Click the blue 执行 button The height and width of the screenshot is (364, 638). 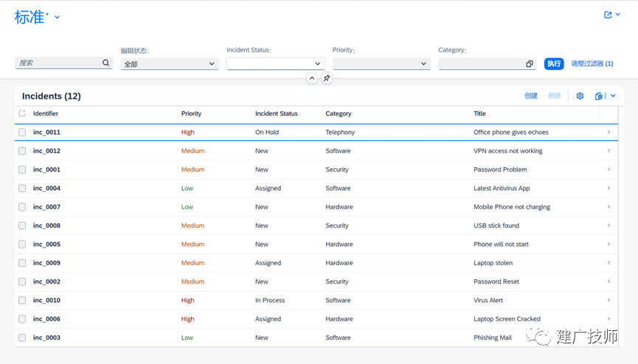[554, 63]
